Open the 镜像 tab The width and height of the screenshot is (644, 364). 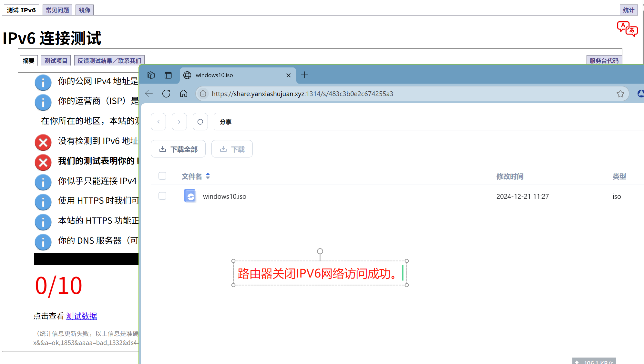pos(85,10)
